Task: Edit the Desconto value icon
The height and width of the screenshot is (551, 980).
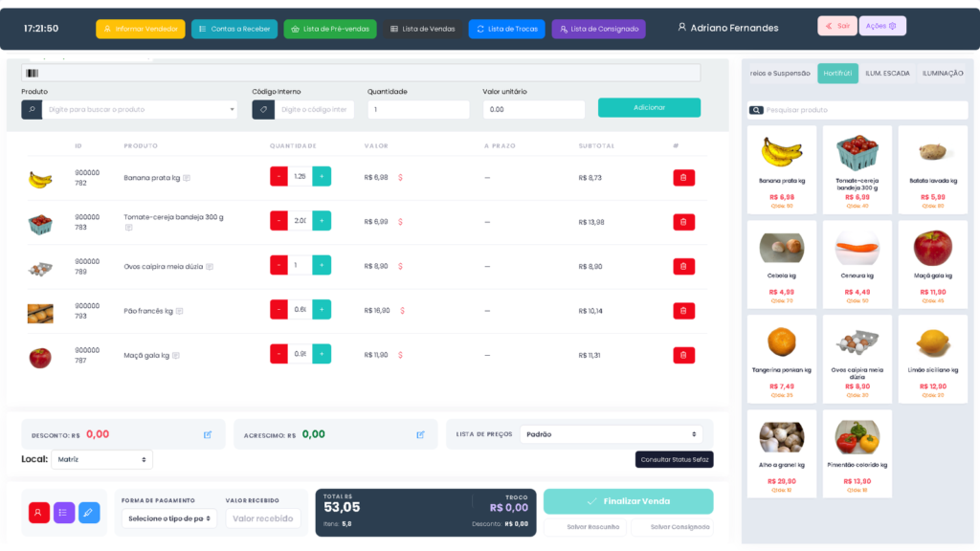Action: pyautogui.click(x=208, y=435)
